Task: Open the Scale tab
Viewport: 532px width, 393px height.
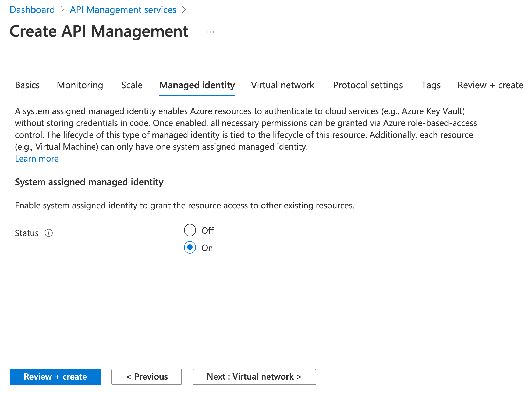Action: pos(132,85)
